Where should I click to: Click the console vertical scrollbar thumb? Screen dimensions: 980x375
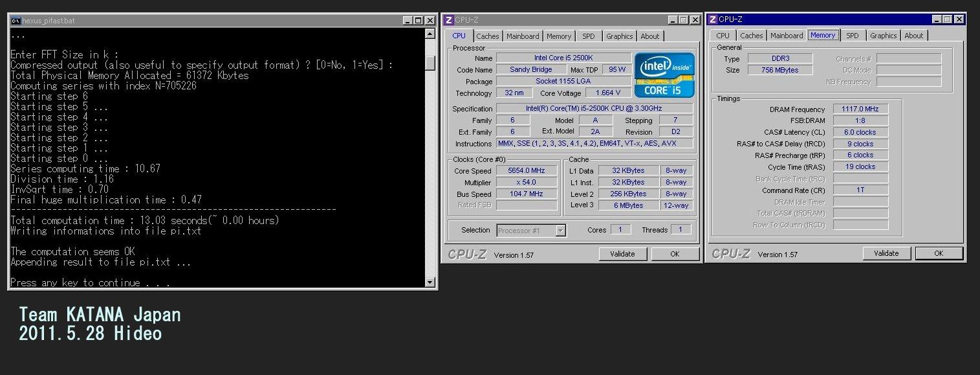coord(430,63)
